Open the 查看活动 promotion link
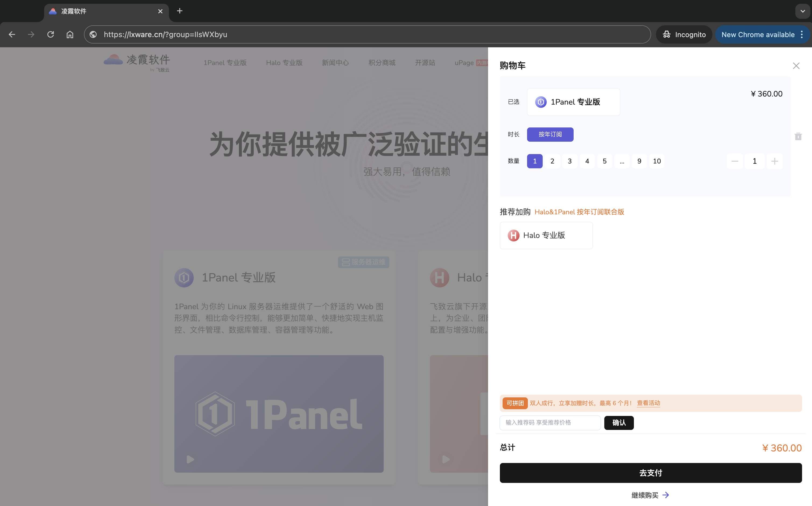 tap(648, 403)
